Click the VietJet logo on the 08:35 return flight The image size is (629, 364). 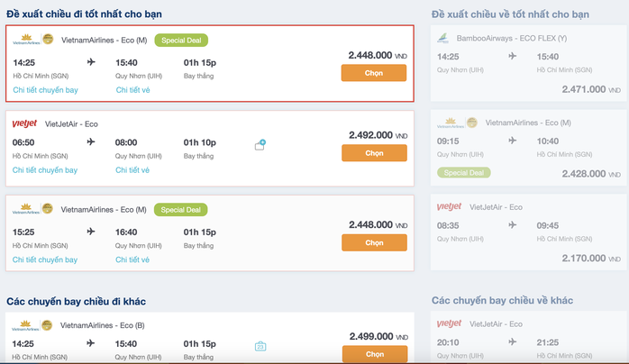pos(449,207)
